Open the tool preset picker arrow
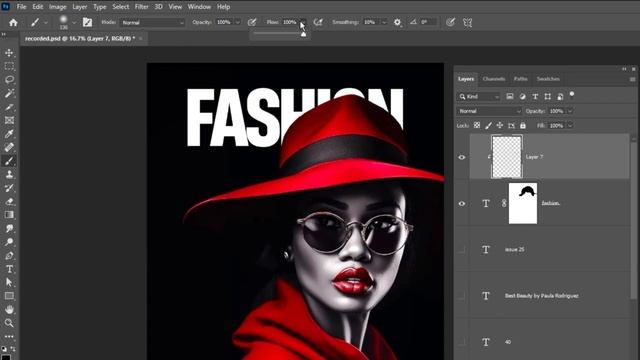640x360 pixels. 46,22
